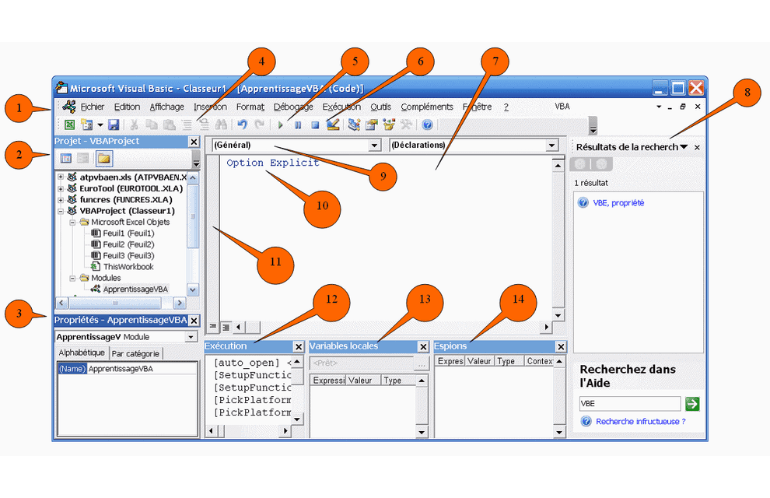Close the Exécution window
The height and width of the screenshot is (498, 770).
(299, 347)
